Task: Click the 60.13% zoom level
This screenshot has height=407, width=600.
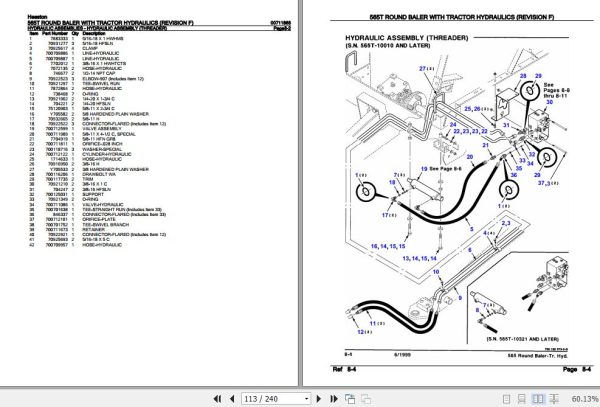Action: click(585, 399)
